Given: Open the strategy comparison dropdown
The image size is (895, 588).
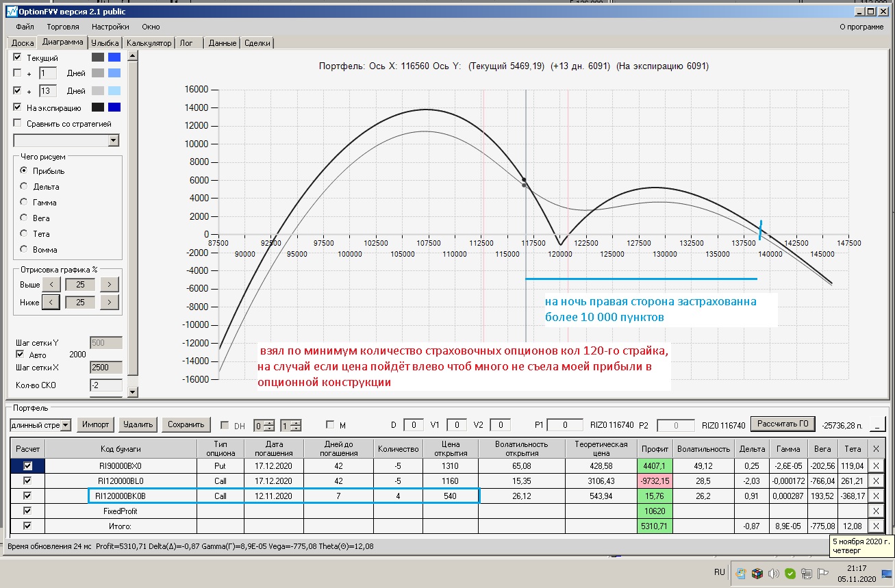Looking at the screenshot, I should (113, 140).
